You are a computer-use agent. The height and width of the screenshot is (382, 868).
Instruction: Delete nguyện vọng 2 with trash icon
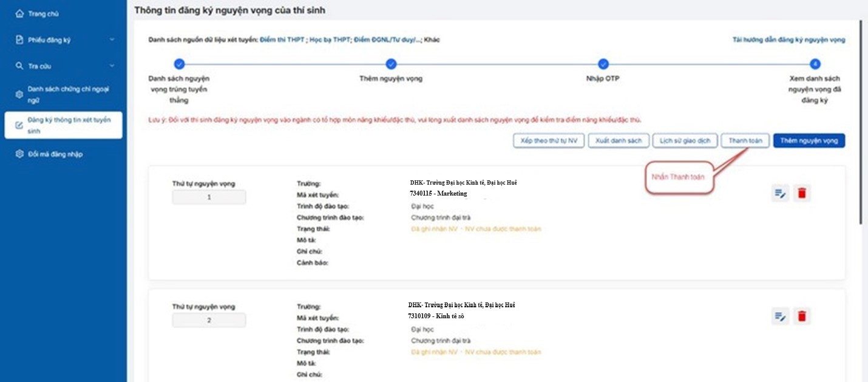coord(802,316)
